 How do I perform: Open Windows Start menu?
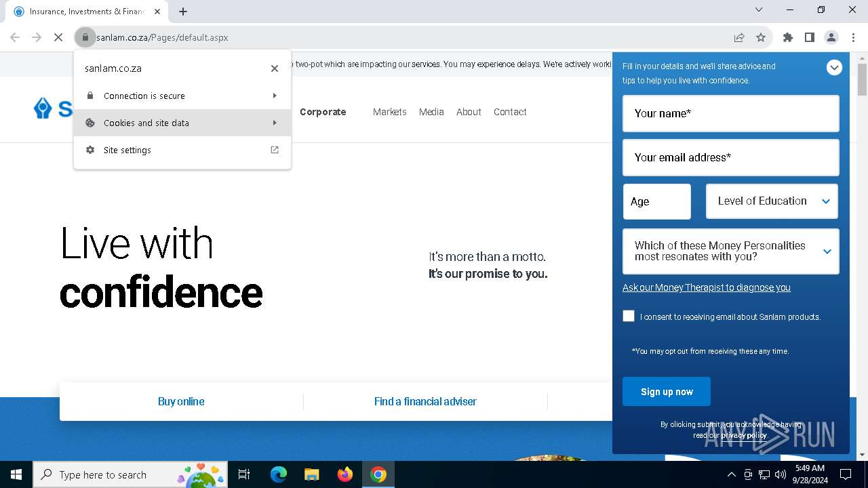click(16, 474)
